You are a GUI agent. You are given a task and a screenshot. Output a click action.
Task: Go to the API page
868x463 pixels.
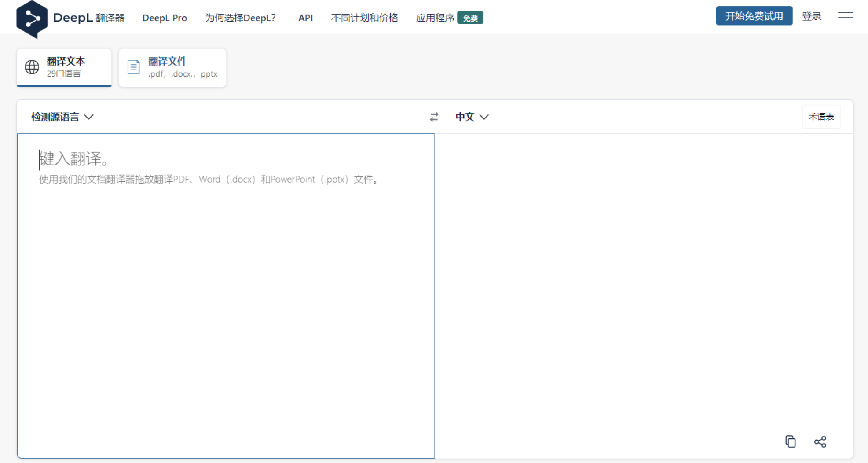coord(305,18)
